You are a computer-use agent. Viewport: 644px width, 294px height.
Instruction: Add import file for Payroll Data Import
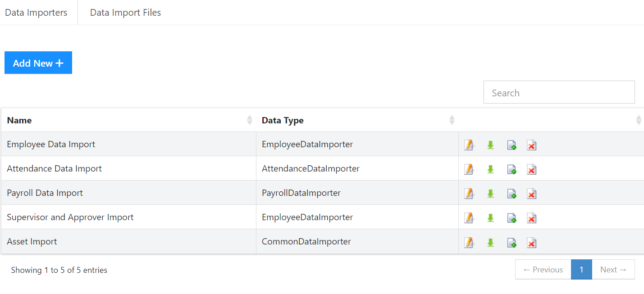click(x=512, y=193)
